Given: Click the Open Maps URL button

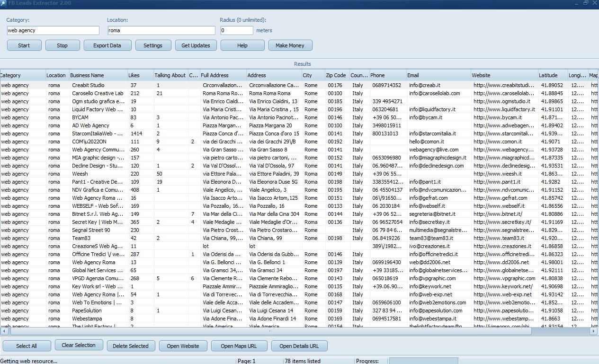Looking at the screenshot, I should (239, 346).
